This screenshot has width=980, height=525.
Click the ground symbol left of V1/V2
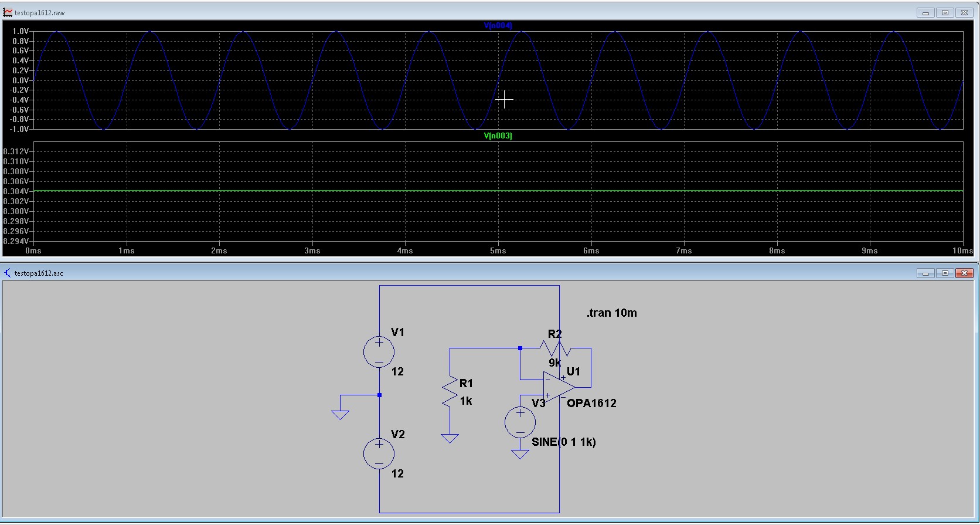pyautogui.click(x=340, y=414)
